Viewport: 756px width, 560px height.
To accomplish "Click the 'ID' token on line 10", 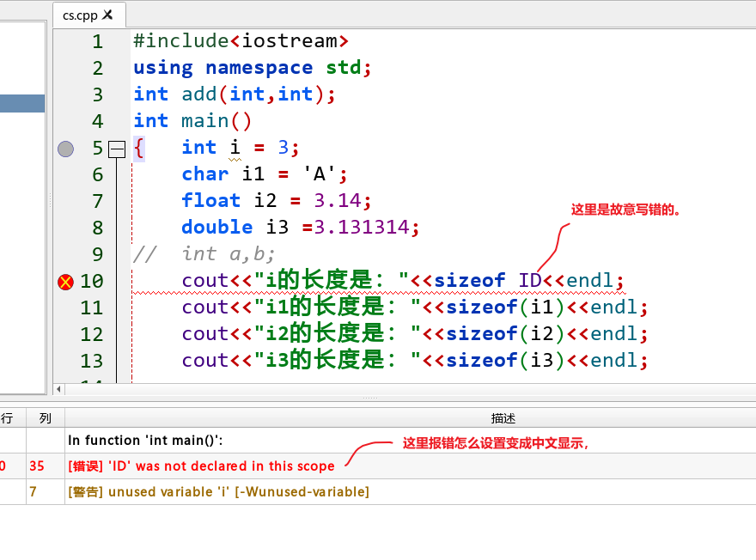I will pyautogui.click(x=530, y=281).
